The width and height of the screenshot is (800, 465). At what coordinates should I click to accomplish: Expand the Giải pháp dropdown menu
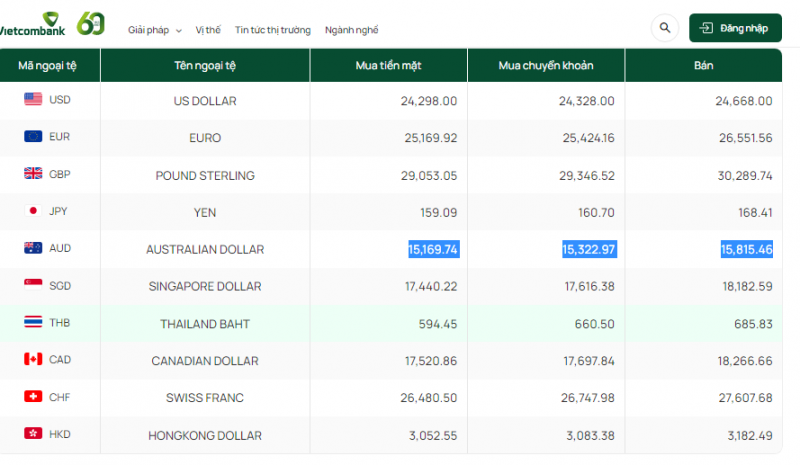pyautogui.click(x=155, y=30)
